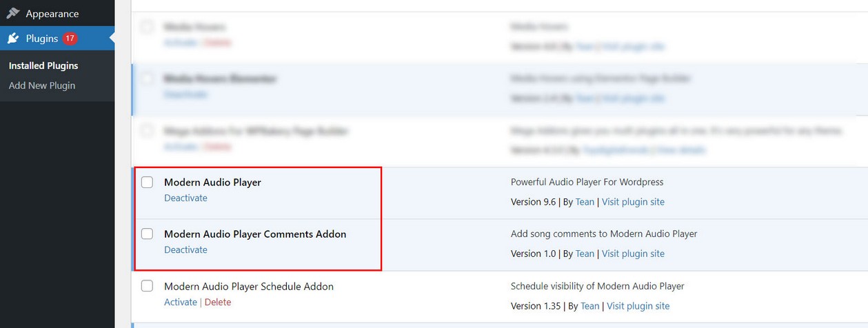Tick the Modern Audio Player checkbox
Image resolution: width=868 pixels, height=328 pixels.
147,182
